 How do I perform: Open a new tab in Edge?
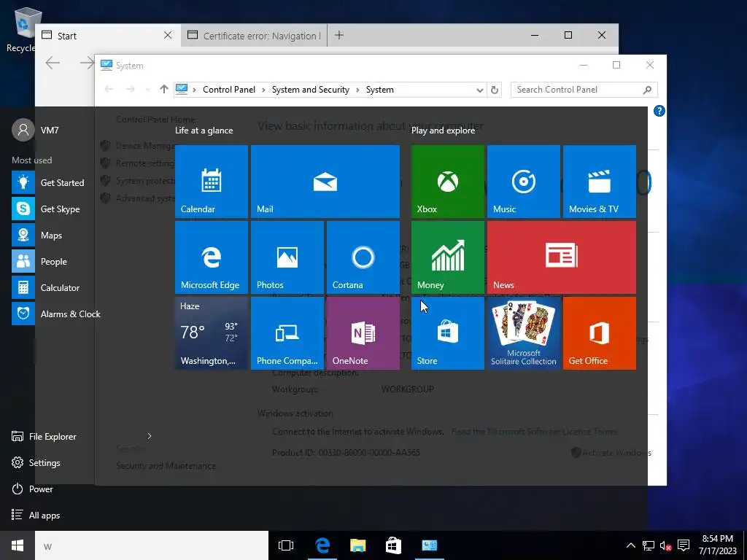click(339, 35)
